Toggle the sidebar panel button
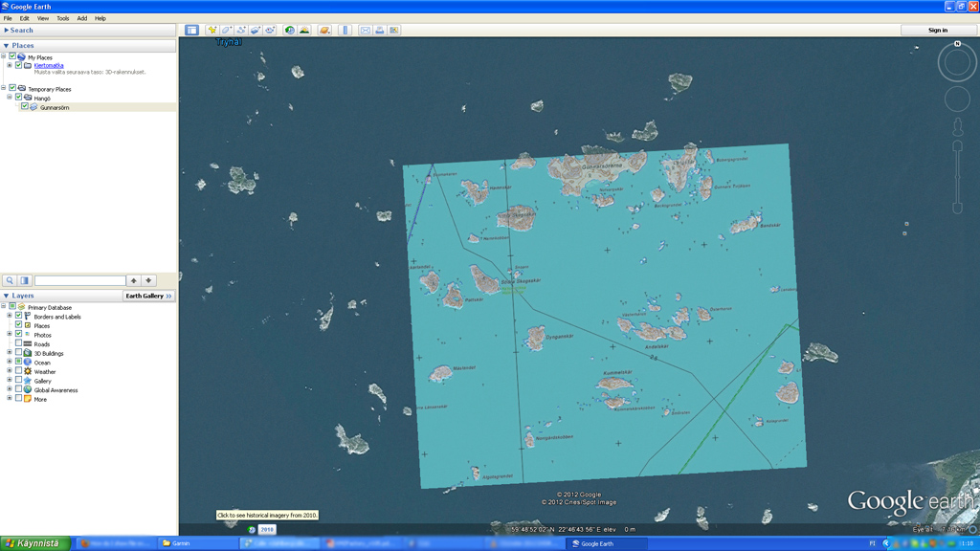The height and width of the screenshot is (551, 980). [191, 30]
